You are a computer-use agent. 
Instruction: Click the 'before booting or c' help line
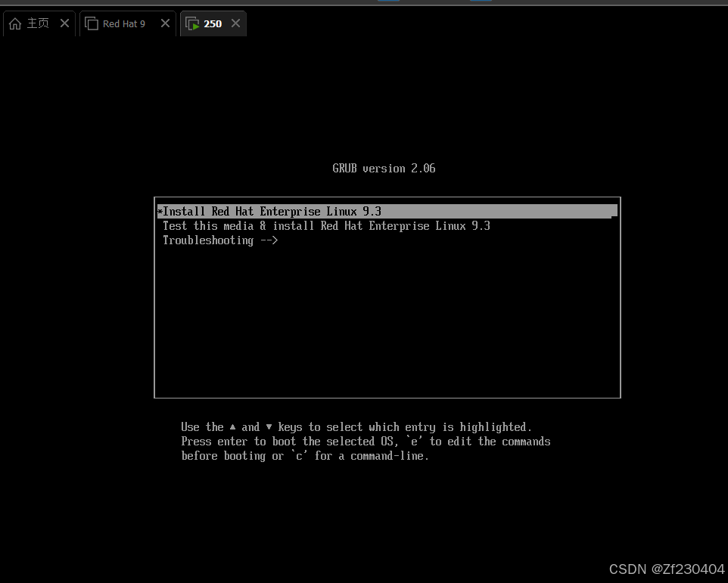(304, 456)
